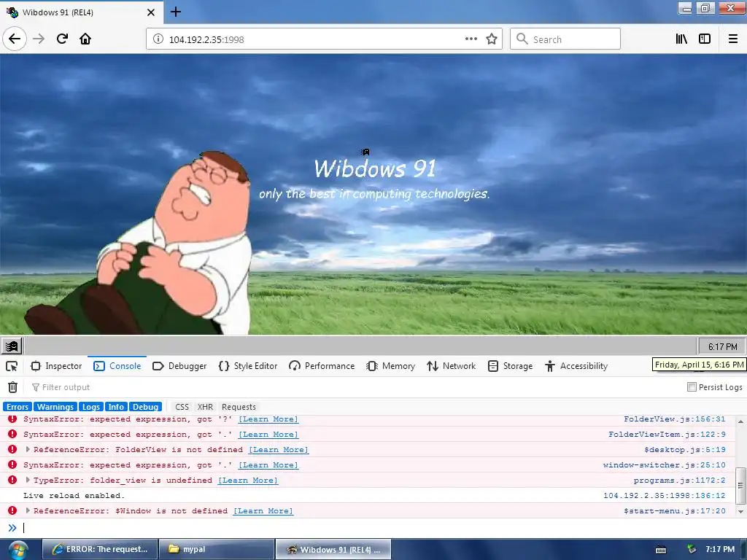Open a new browser tab
The image size is (747, 560).
[x=175, y=12]
